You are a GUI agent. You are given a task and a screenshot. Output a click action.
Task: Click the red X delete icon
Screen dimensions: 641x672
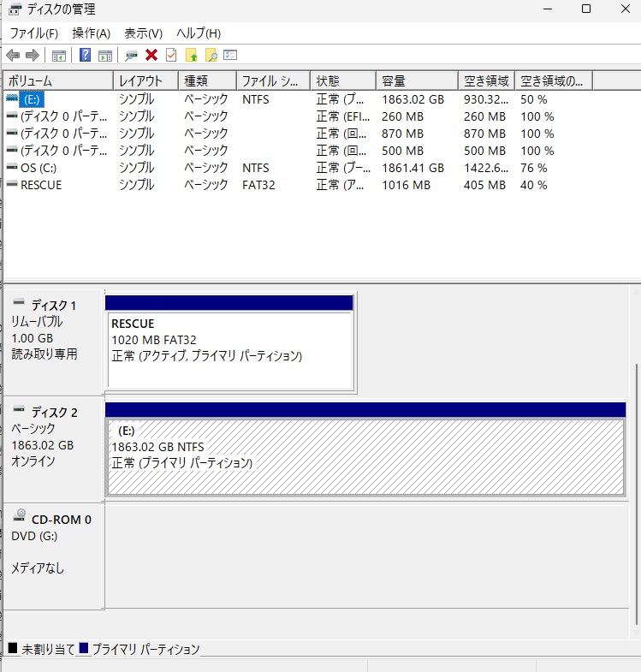[x=151, y=55]
